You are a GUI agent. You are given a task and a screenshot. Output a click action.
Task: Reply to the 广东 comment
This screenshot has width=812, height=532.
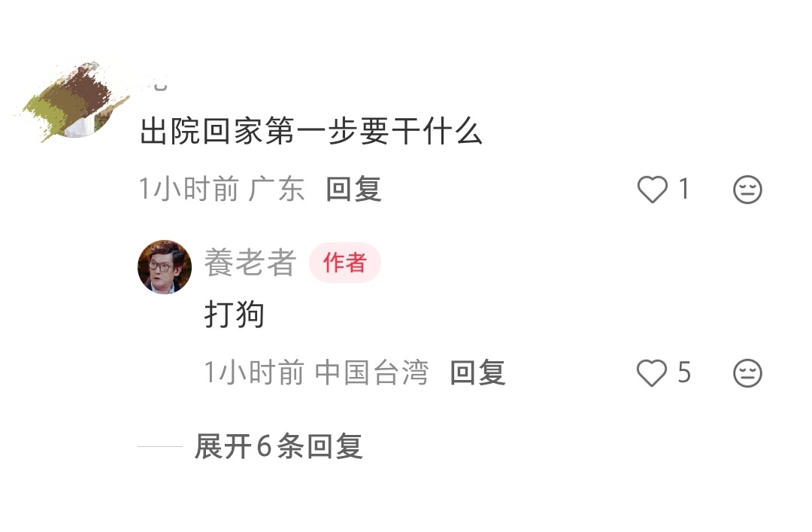point(353,189)
